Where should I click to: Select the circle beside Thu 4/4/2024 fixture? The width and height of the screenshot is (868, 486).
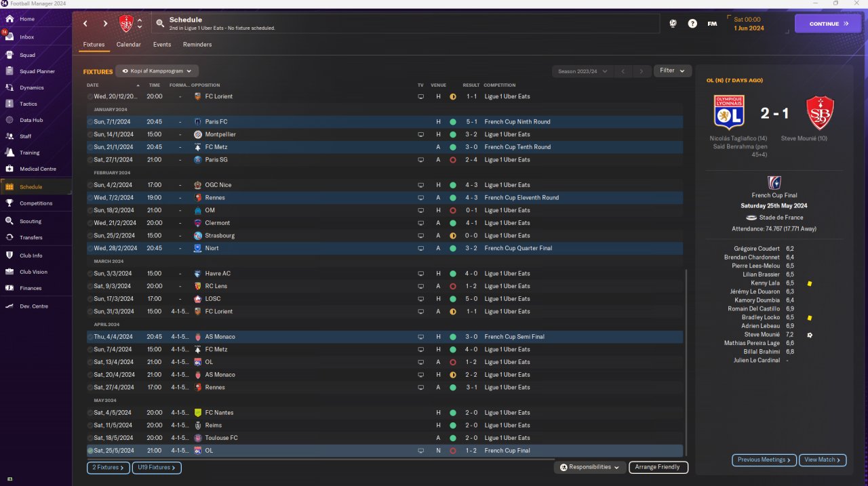(90, 337)
